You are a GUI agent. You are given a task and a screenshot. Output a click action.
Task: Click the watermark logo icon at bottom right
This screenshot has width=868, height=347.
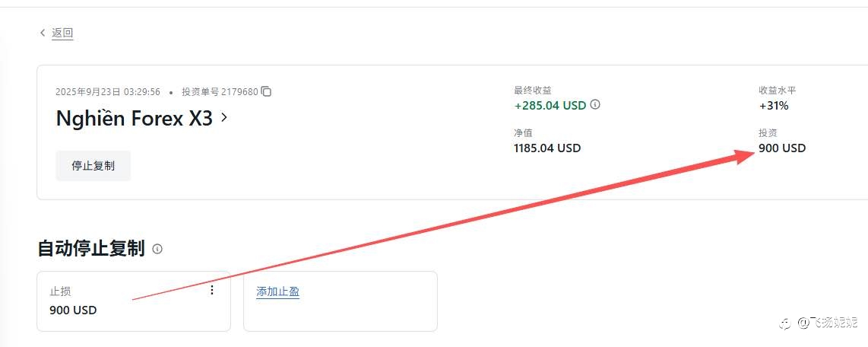click(784, 323)
